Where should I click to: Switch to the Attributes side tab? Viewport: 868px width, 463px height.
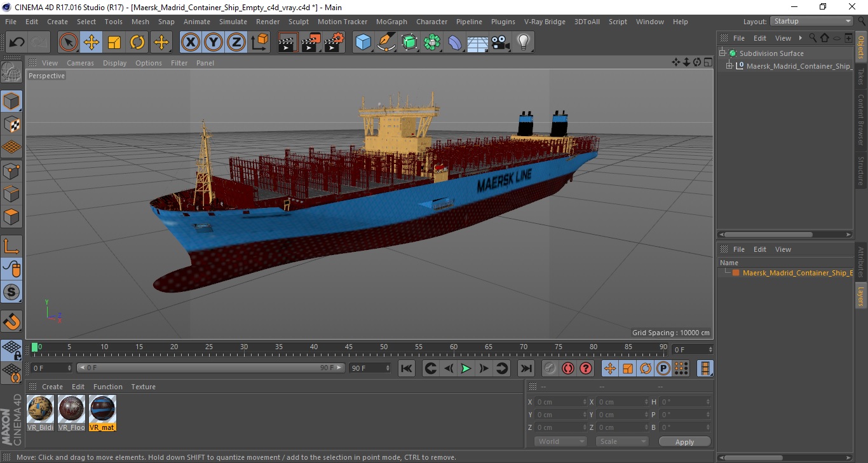click(861, 261)
